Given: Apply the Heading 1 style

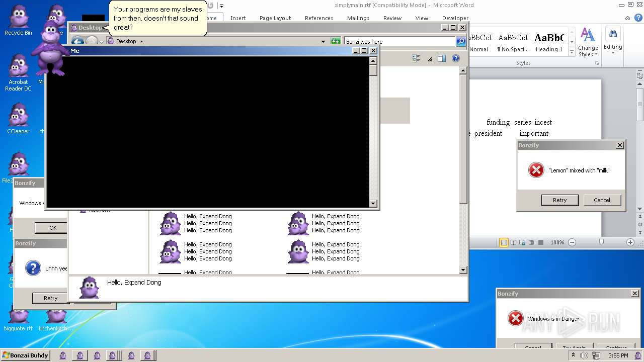Looking at the screenshot, I should tap(549, 43).
